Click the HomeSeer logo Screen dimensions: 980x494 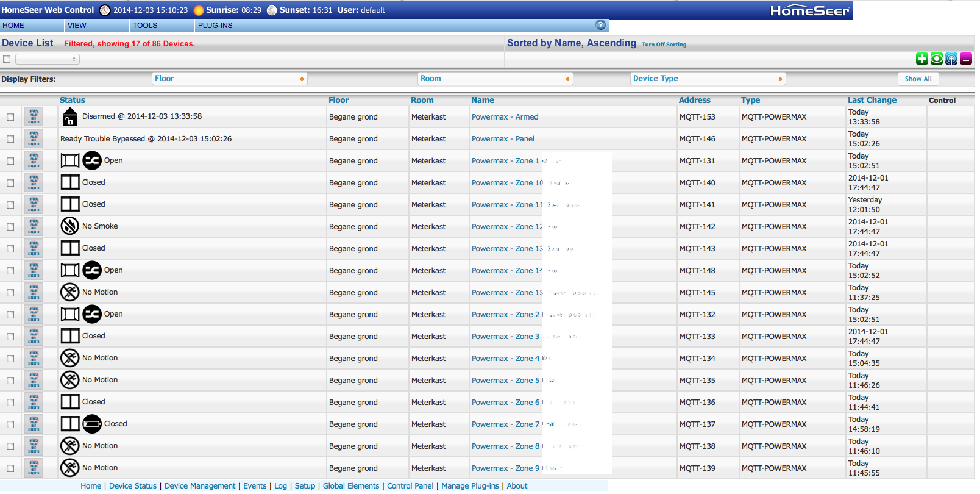pos(809,10)
